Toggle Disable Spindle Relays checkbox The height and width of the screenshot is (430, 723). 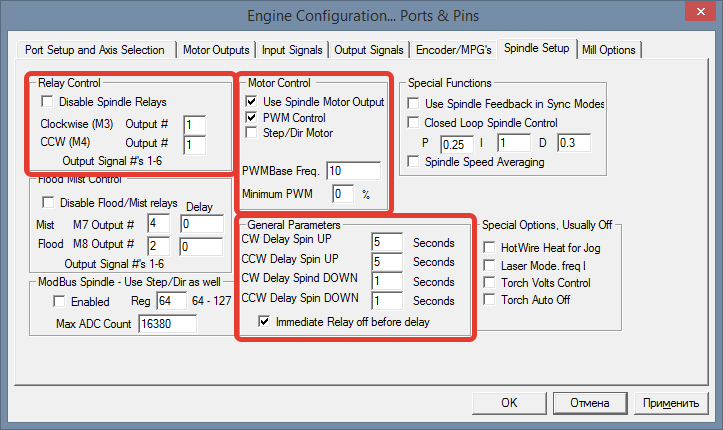(47, 101)
